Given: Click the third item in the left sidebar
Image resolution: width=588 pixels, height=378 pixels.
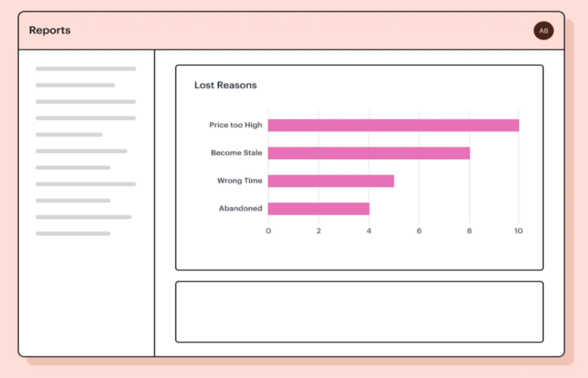Looking at the screenshot, I should [85, 101].
